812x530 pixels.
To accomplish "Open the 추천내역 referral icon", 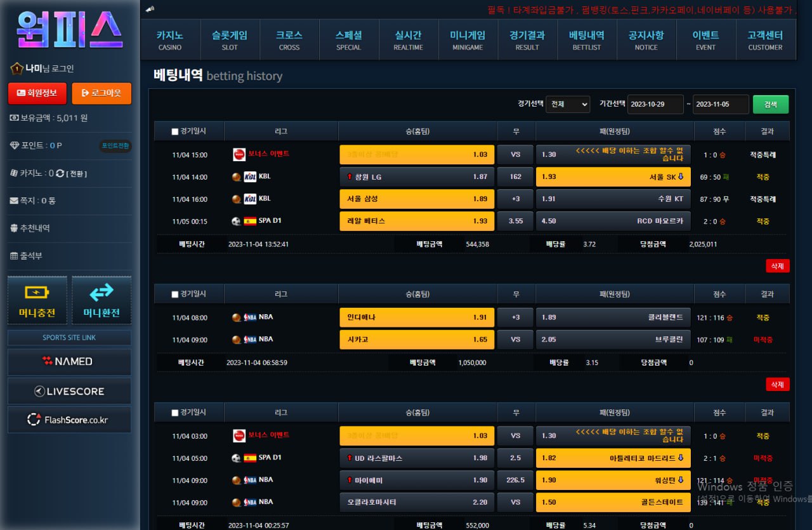I will (14, 228).
